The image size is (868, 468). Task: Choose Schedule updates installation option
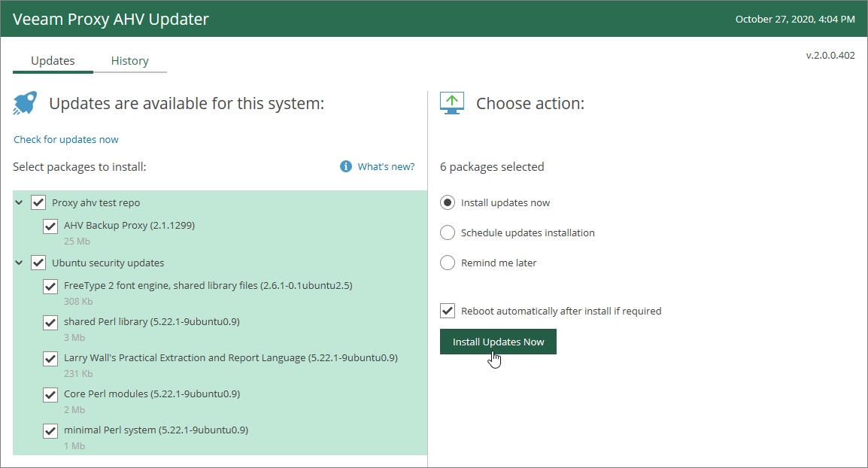tap(448, 232)
